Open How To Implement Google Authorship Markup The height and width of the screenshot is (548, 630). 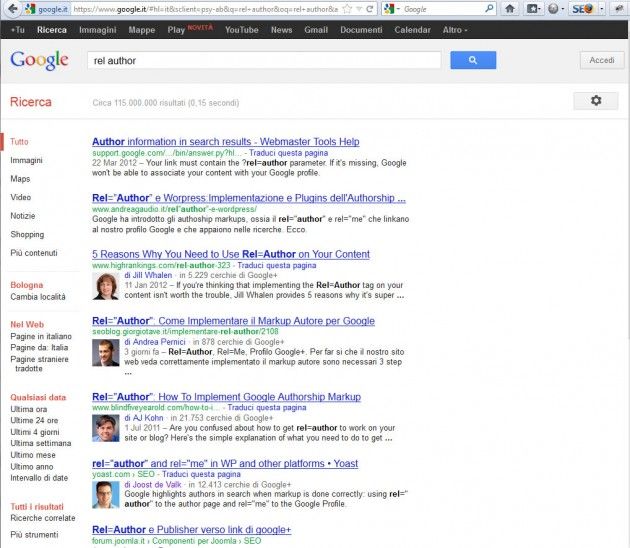pos(226,397)
